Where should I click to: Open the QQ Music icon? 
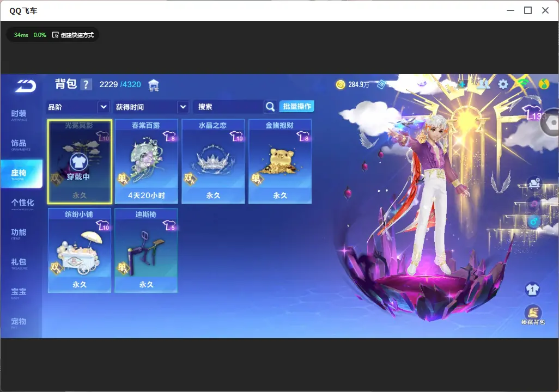pos(544,84)
